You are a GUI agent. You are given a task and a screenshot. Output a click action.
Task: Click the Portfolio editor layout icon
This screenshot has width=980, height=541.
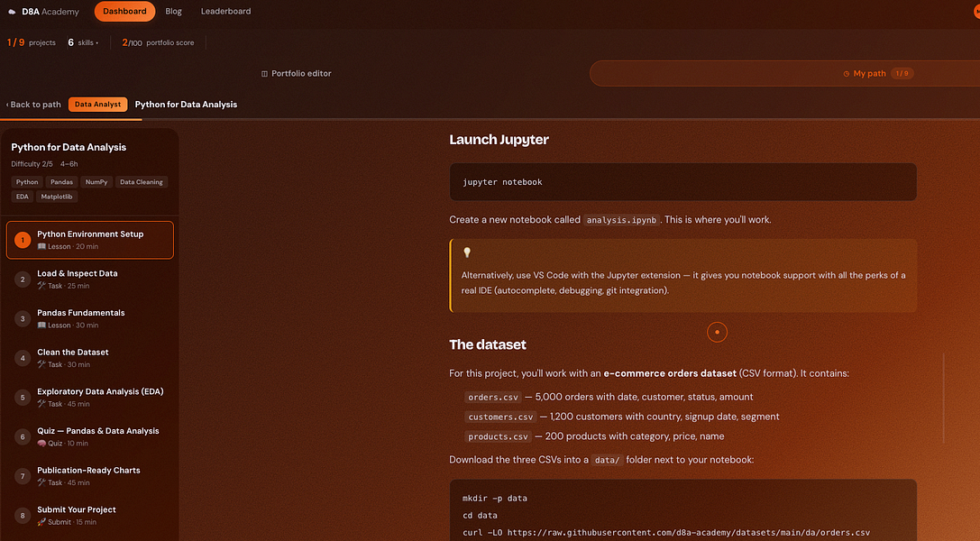264,74
